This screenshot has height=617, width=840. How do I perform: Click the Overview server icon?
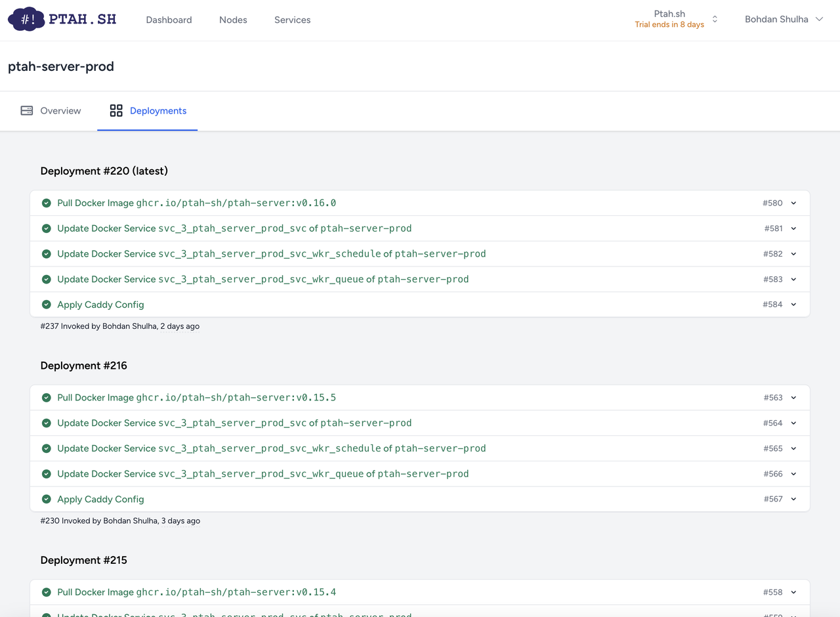27,110
